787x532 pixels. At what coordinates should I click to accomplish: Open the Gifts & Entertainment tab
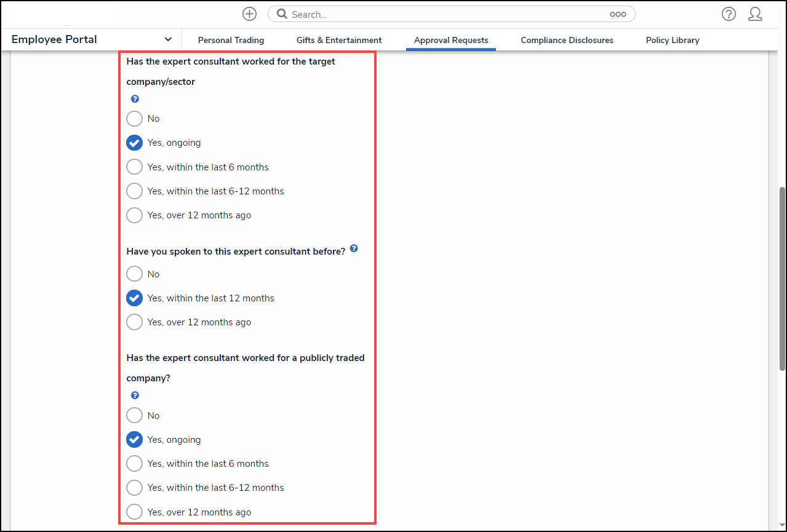point(339,40)
